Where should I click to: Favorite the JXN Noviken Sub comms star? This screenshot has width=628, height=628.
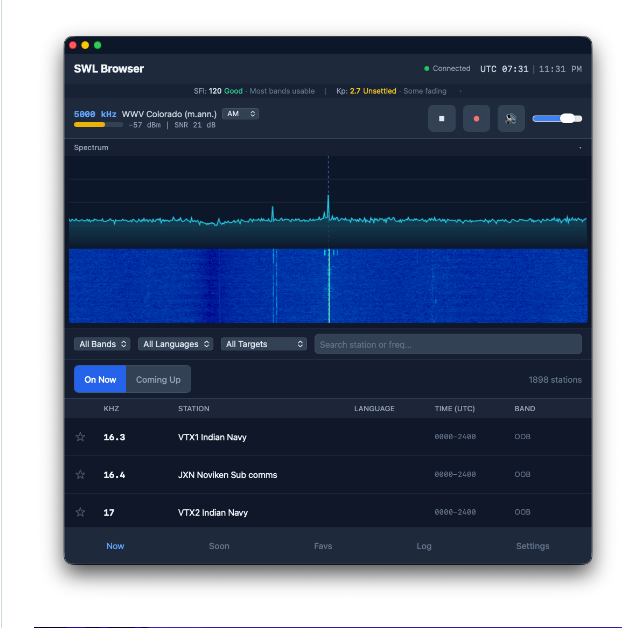(x=81, y=475)
